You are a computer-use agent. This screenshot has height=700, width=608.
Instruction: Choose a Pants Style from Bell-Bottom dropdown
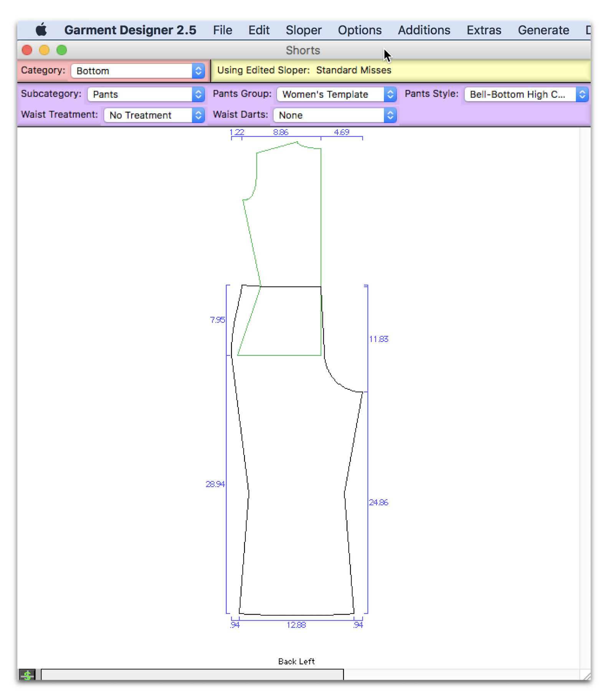pos(526,94)
